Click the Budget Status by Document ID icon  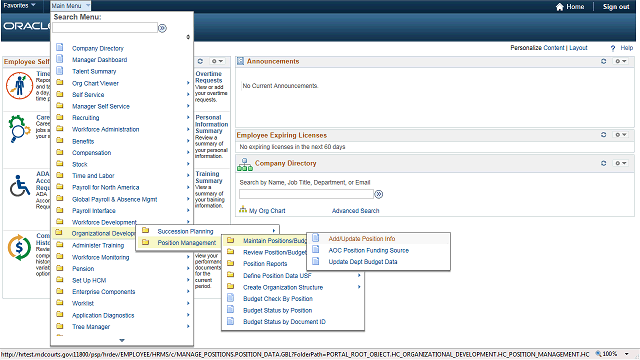coord(231,321)
